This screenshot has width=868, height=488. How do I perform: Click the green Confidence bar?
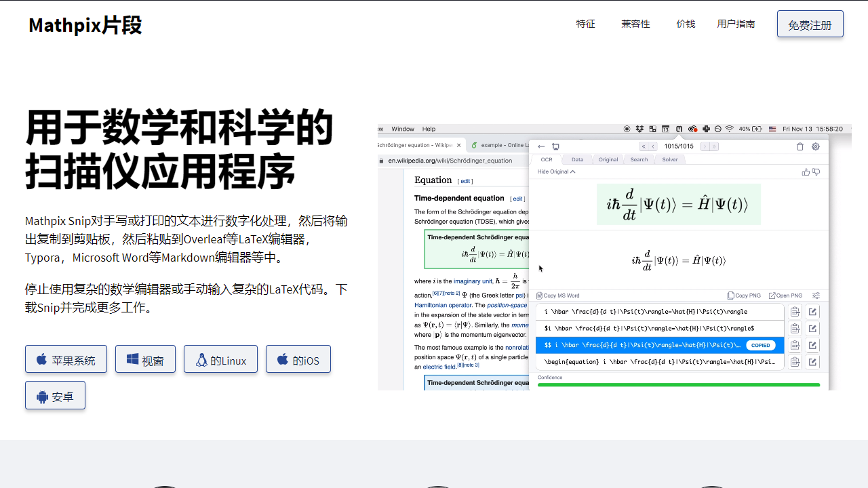678,385
